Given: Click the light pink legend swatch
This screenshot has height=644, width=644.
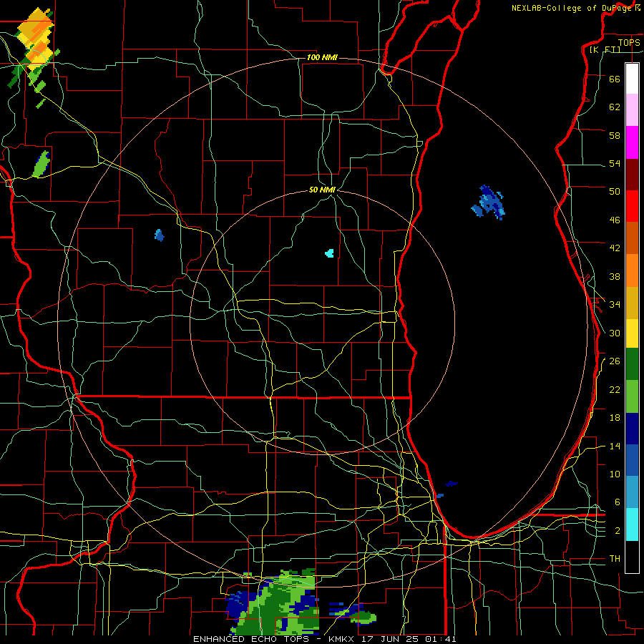Looking at the screenshot, I should (x=632, y=109).
